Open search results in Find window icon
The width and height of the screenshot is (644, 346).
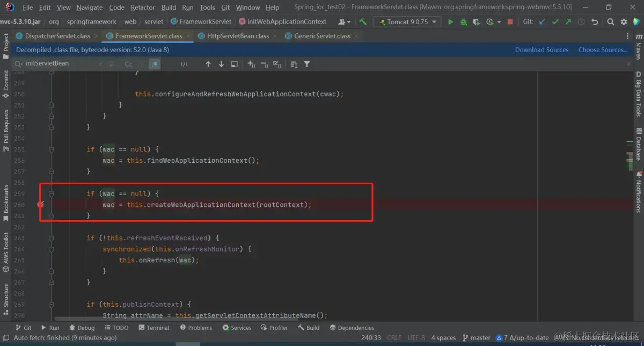pyautogui.click(x=235, y=64)
